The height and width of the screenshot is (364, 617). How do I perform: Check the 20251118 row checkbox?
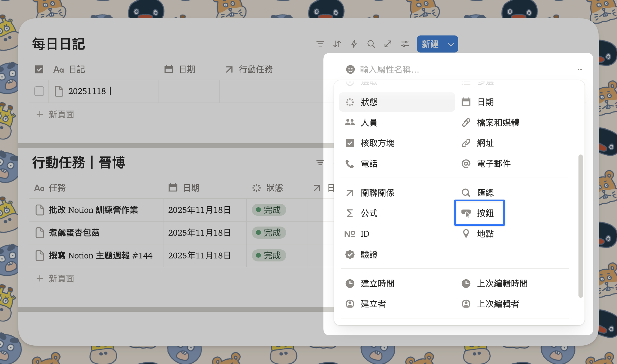click(x=39, y=91)
